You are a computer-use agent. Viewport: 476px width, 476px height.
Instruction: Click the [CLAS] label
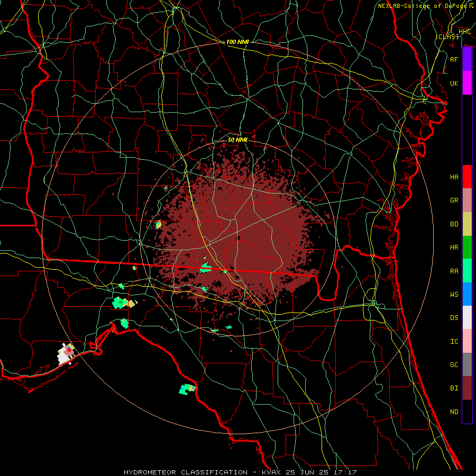point(447,36)
